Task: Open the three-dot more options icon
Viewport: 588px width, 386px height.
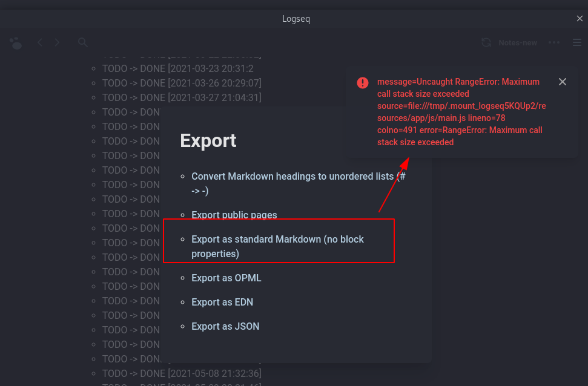Action: [553, 42]
